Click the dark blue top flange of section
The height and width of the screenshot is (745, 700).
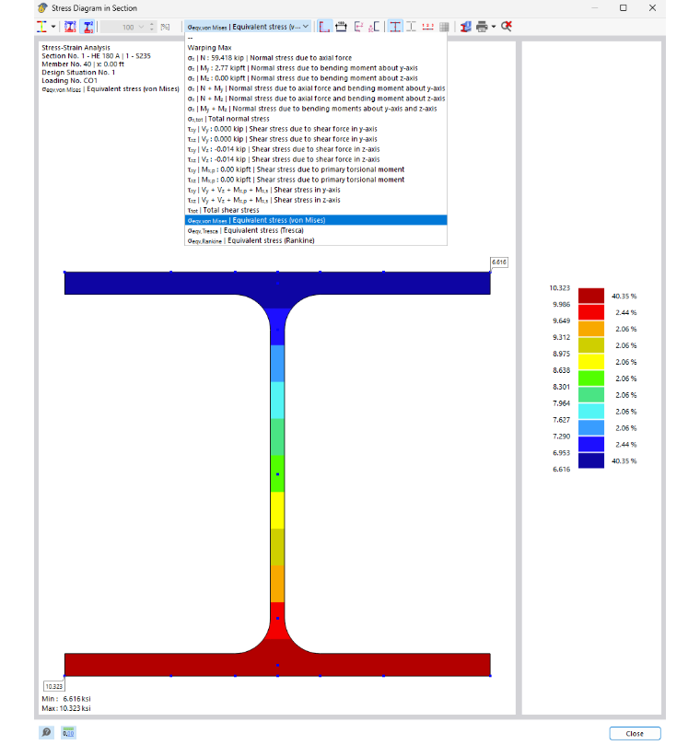(x=277, y=284)
